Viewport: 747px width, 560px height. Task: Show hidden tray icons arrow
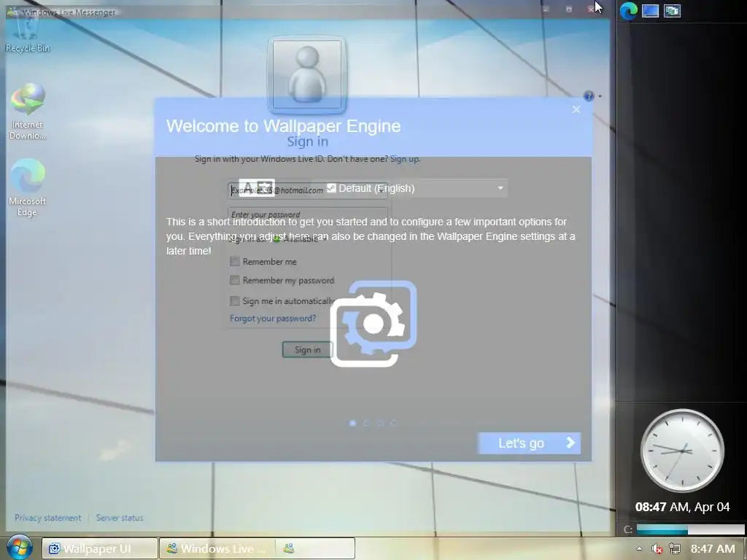[639, 548]
